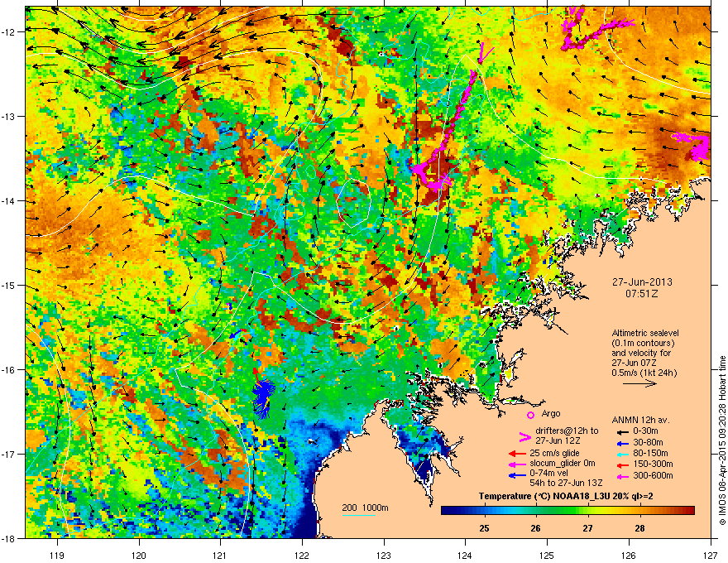Image resolution: width=728 pixels, height=563 pixels.
Task: Click latitude axis label -17
Action: tap(9, 454)
